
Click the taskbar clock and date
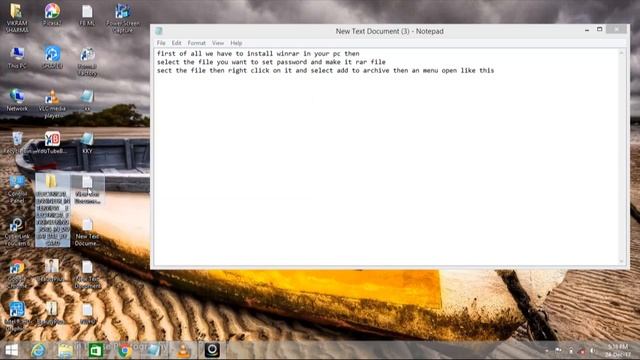coord(617,351)
